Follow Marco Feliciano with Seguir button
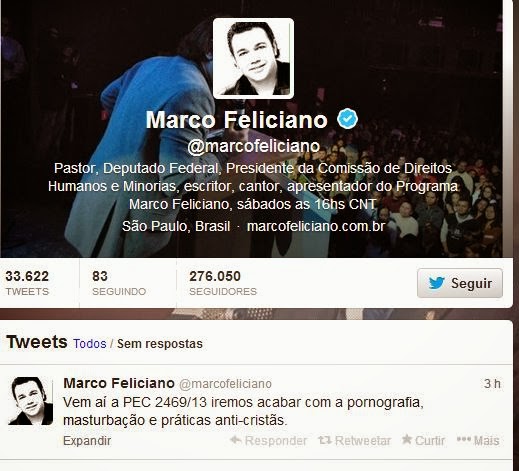 460,283
